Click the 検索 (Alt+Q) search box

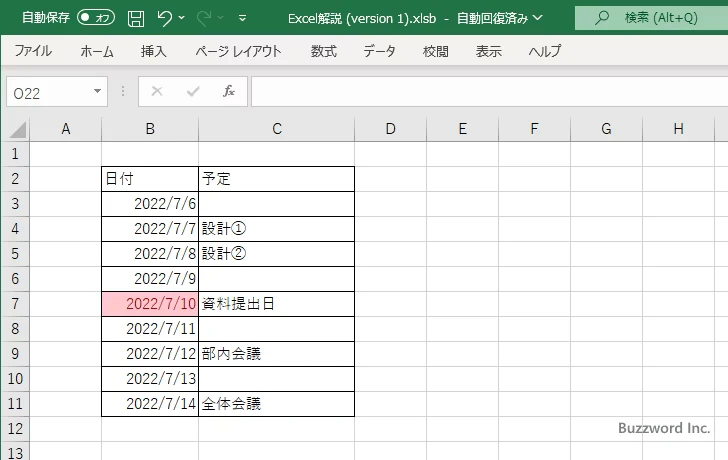651,18
